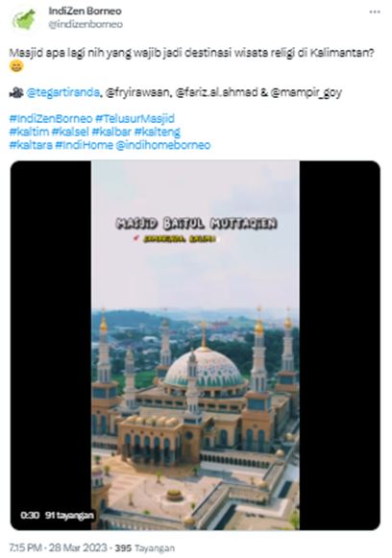Click the 91 tayangan video view count

click(69, 516)
